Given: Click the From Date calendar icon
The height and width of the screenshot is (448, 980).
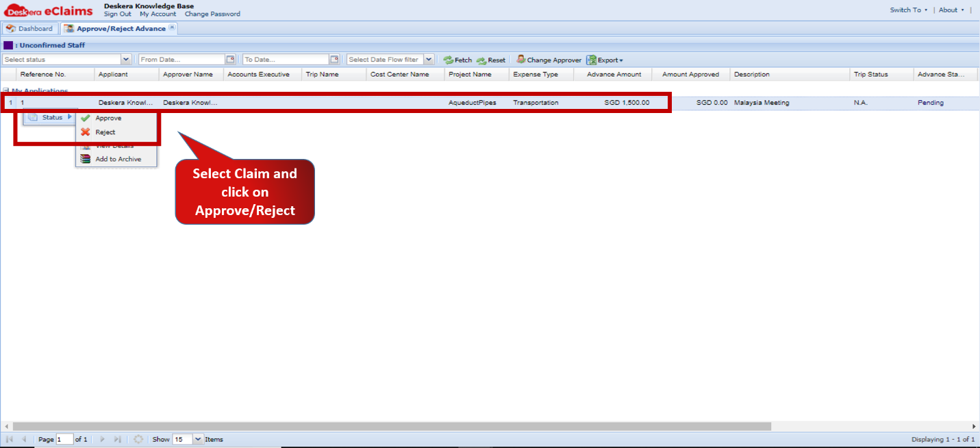Looking at the screenshot, I should pos(231,59).
